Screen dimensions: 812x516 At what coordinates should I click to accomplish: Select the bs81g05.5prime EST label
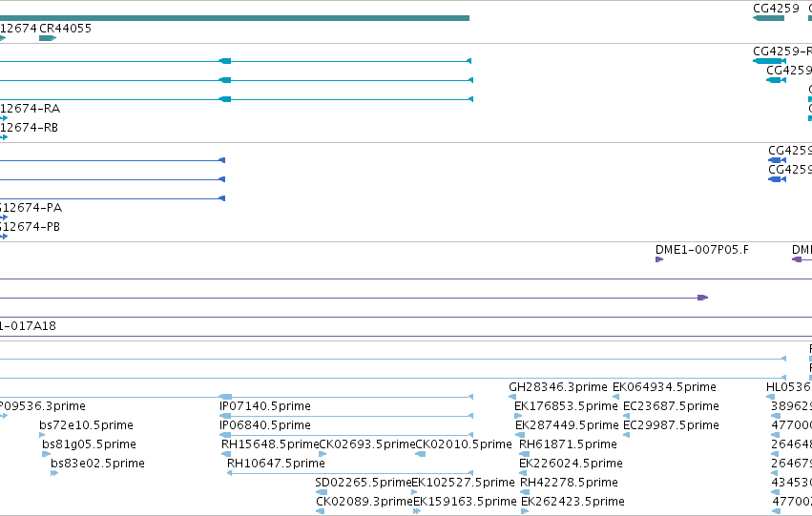coord(89,444)
